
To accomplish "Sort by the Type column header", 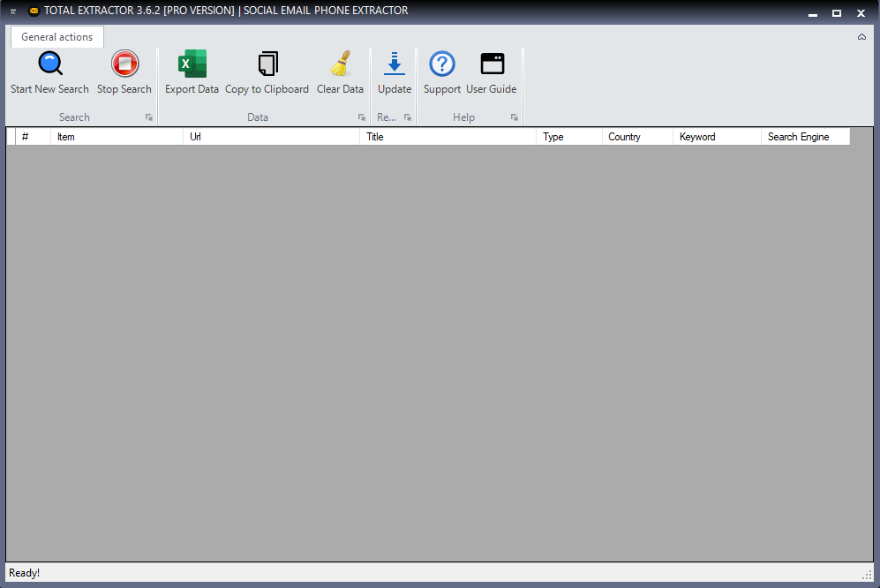I will 569,137.
